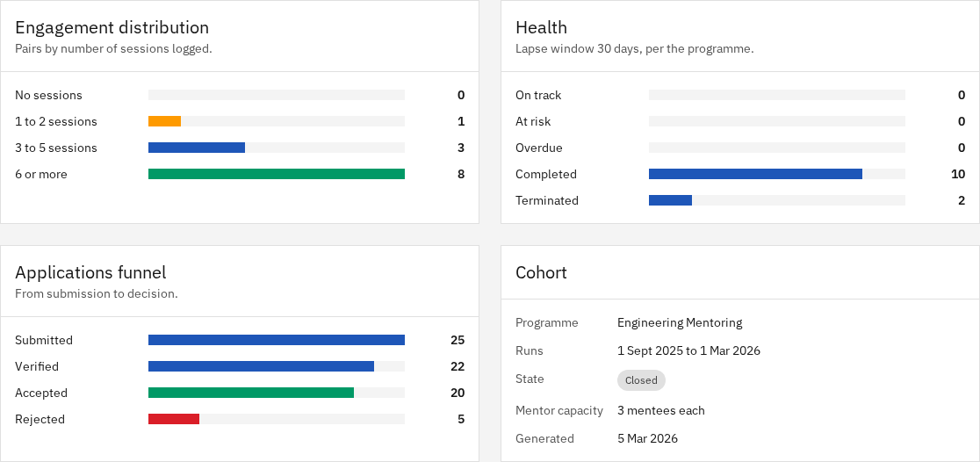Click the 'Programme' field label
980x462 pixels.
[x=547, y=322]
